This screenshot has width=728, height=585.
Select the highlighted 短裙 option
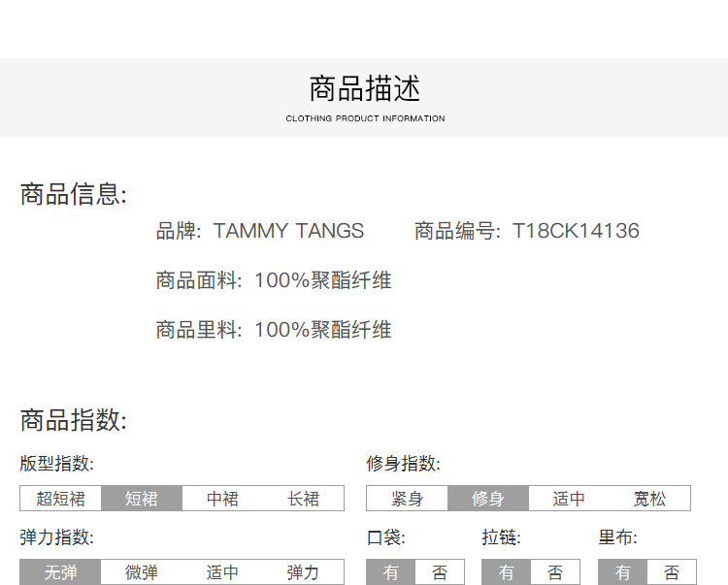coord(142,499)
